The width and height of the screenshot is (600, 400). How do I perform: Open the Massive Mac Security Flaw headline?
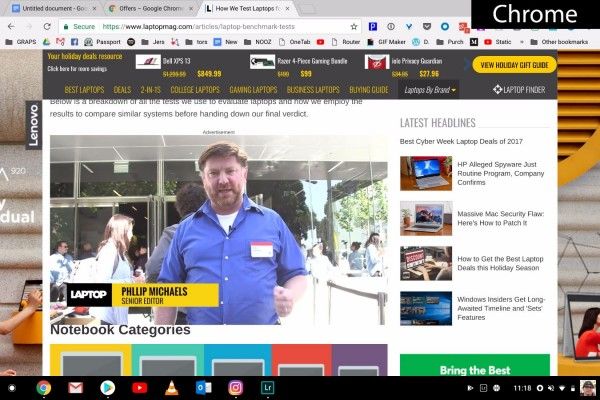coord(501,218)
